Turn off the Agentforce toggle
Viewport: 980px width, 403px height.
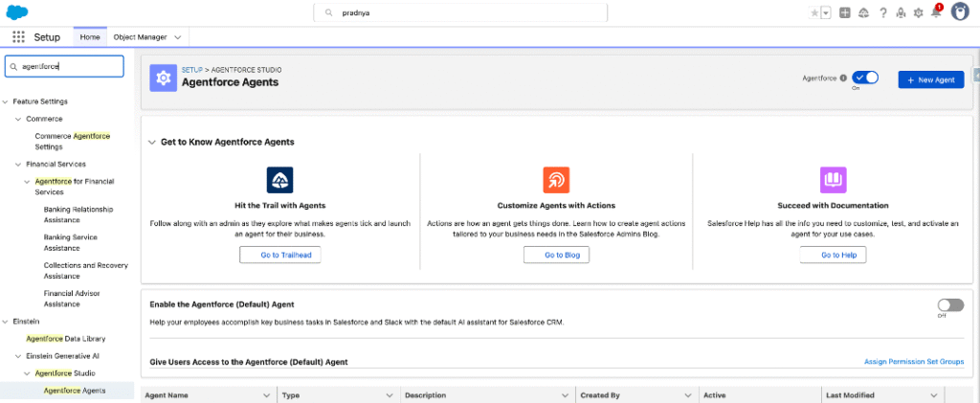click(865, 78)
